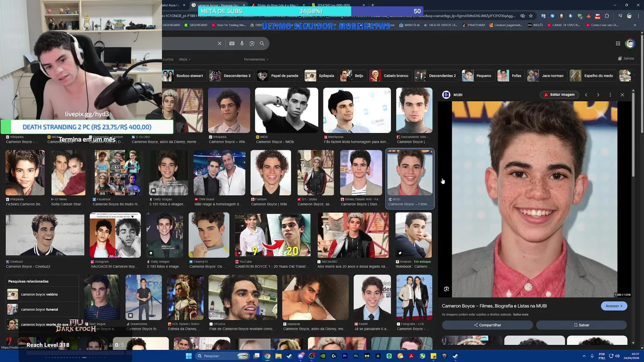Viewport: 644px width, 362px height.
Task: Close the image preview panel
Action: (x=622, y=95)
